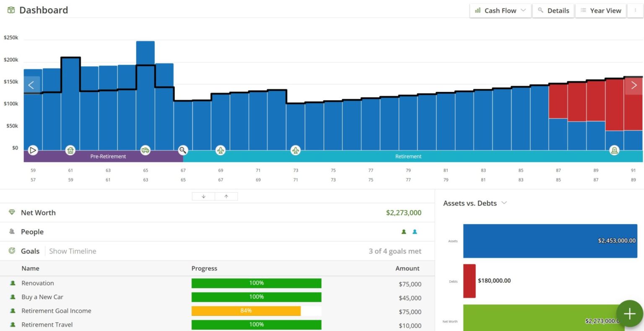This screenshot has width=644, height=331.
Task: Sort goals by Amount column
Action: pyautogui.click(x=408, y=268)
